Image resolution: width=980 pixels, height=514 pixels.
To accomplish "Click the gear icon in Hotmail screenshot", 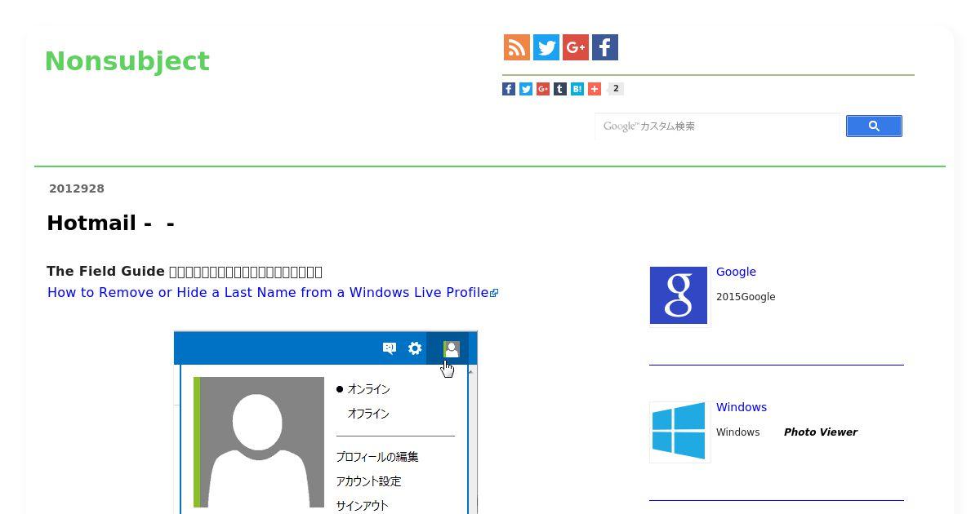I will coord(415,348).
